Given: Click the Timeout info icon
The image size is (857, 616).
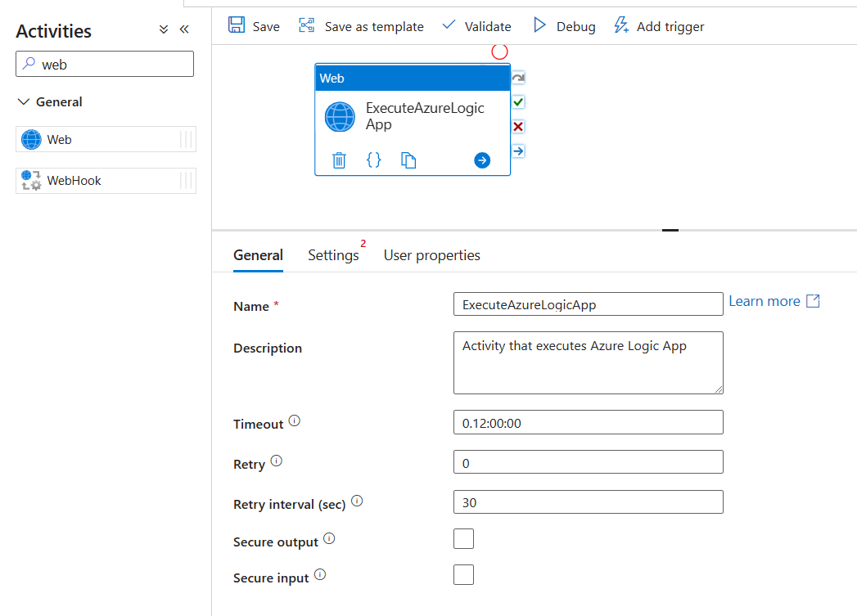Looking at the screenshot, I should (295, 420).
